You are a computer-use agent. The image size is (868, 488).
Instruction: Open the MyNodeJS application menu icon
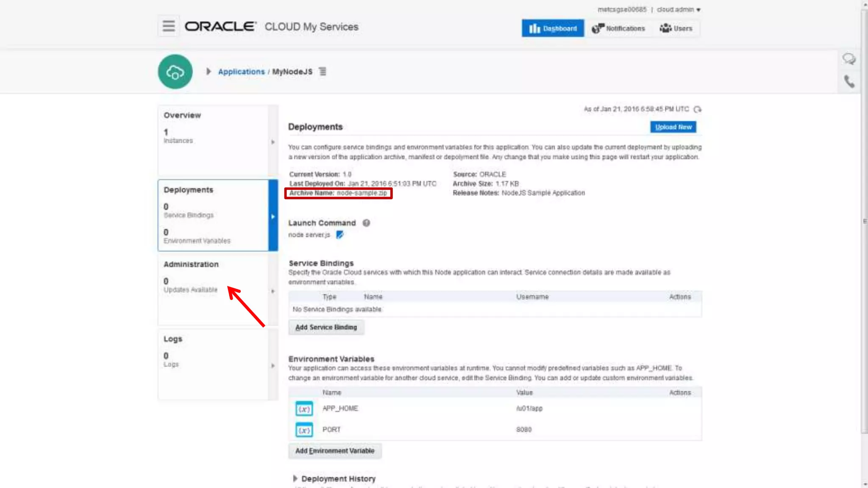[x=323, y=72]
